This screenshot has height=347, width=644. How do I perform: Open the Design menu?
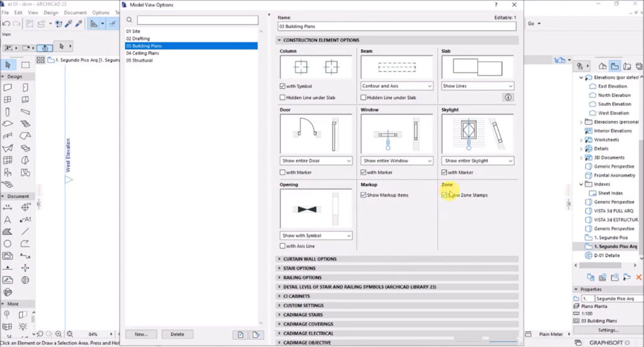point(51,13)
